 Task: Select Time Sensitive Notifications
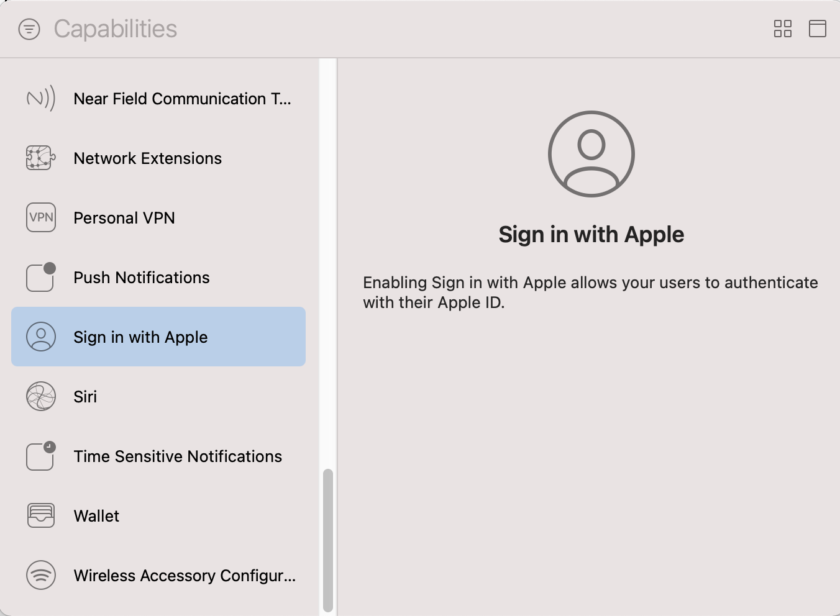click(158, 456)
